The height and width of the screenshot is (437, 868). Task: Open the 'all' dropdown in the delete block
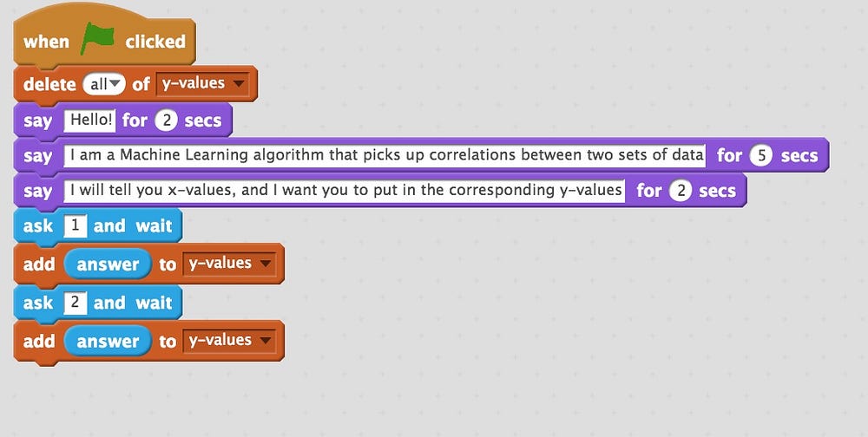pos(104,84)
